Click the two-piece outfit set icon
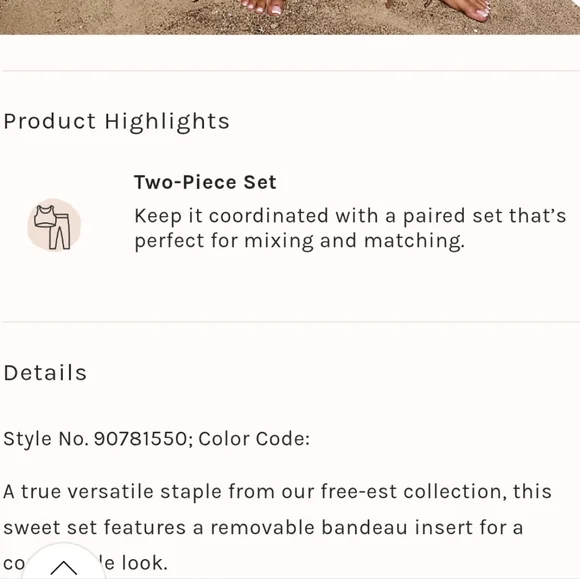Image resolution: width=580 pixels, height=579 pixels. click(54, 226)
